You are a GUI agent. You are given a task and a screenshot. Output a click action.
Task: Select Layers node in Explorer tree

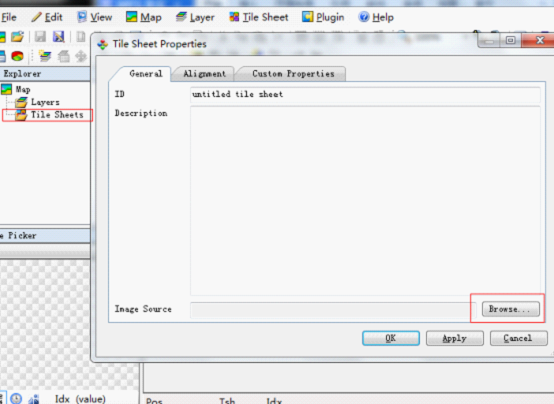click(45, 102)
